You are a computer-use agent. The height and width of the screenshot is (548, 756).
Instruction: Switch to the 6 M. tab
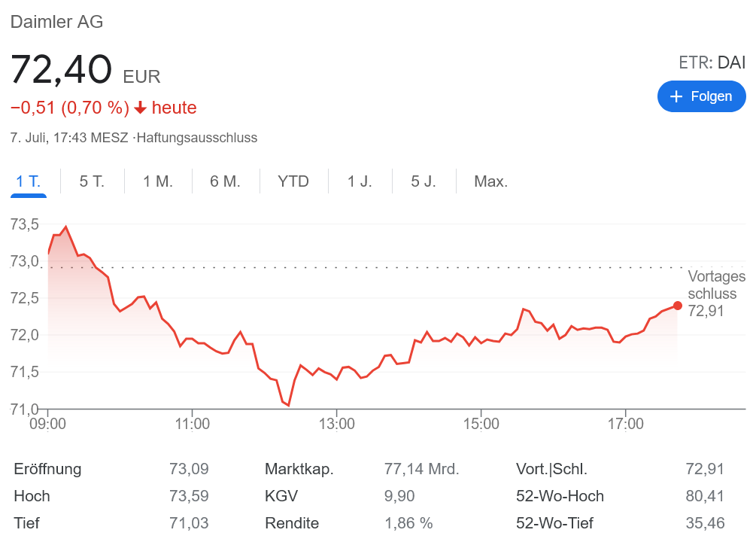pyautogui.click(x=225, y=181)
